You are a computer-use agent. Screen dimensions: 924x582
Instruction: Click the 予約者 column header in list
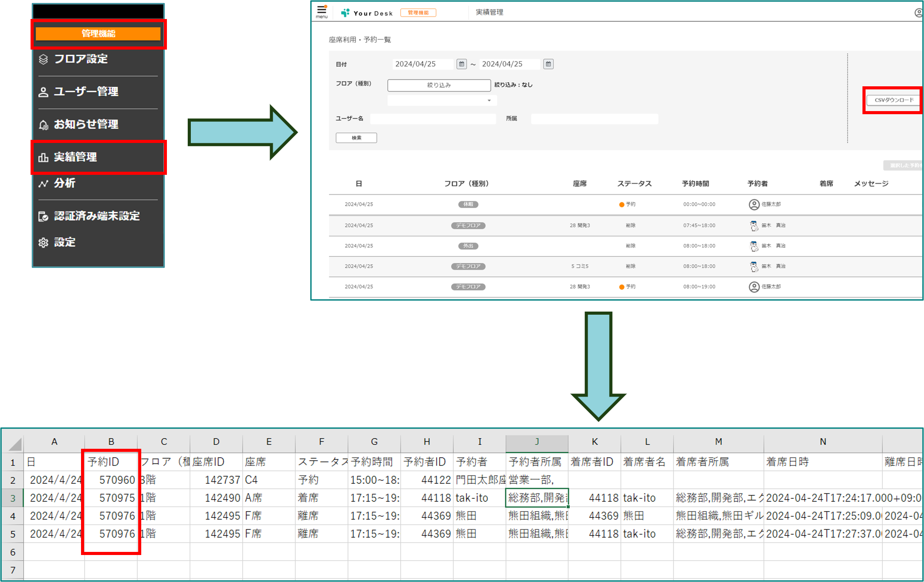click(758, 184)
